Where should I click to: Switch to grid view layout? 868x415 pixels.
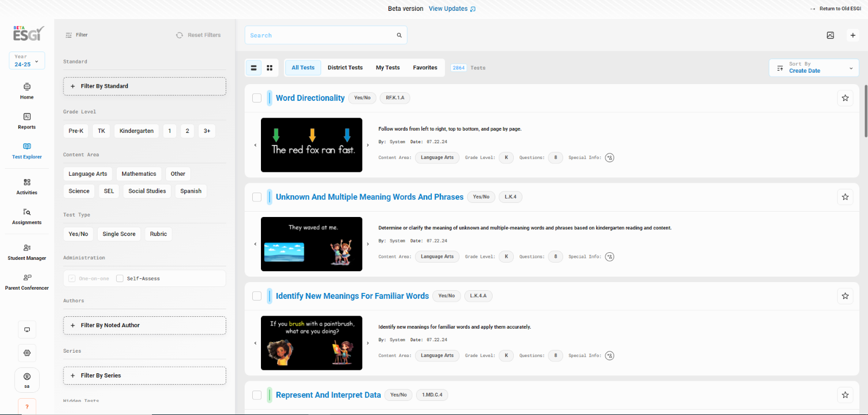pos(270,68)
